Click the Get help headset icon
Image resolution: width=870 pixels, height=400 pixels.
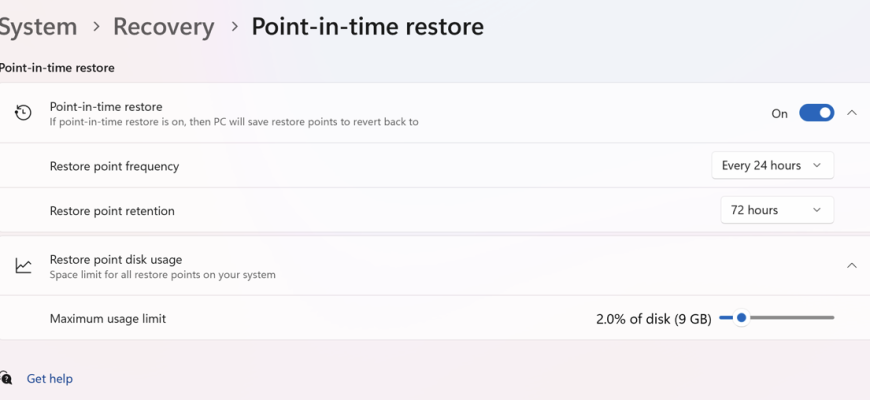(5, 379)
